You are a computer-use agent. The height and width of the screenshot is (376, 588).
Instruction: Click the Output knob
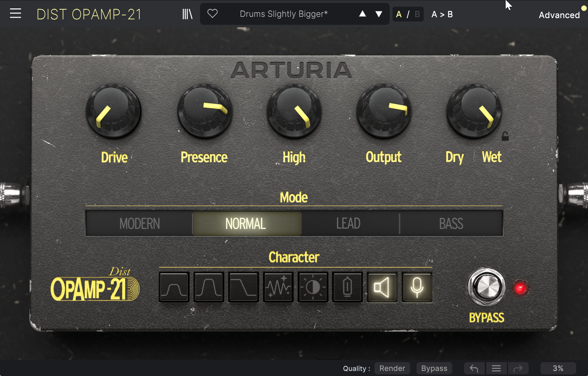[x=384, y=111]
